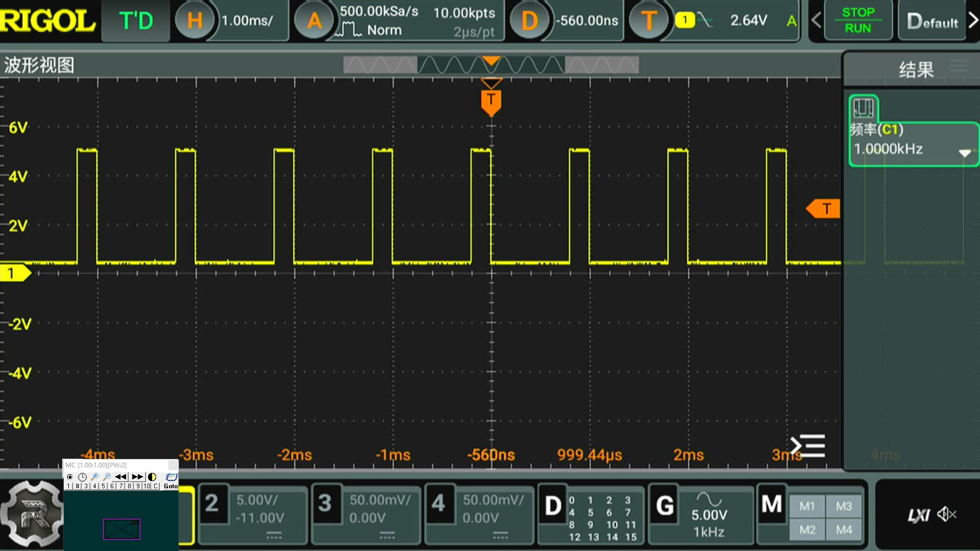Click zoom-out magnifier in MC toolbar
The image size is (980, 551).
pyautogui.click(x=107, y=477)
